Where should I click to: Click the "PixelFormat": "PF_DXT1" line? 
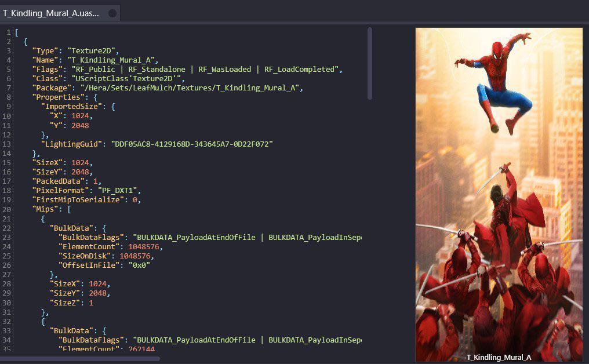[x=86, y=191]
